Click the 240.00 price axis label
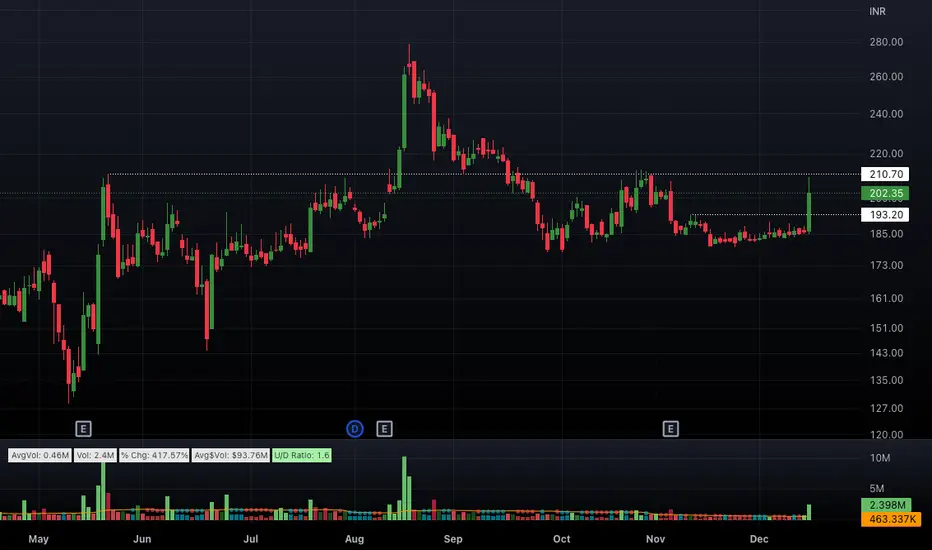932x550 pixels. 886,114
